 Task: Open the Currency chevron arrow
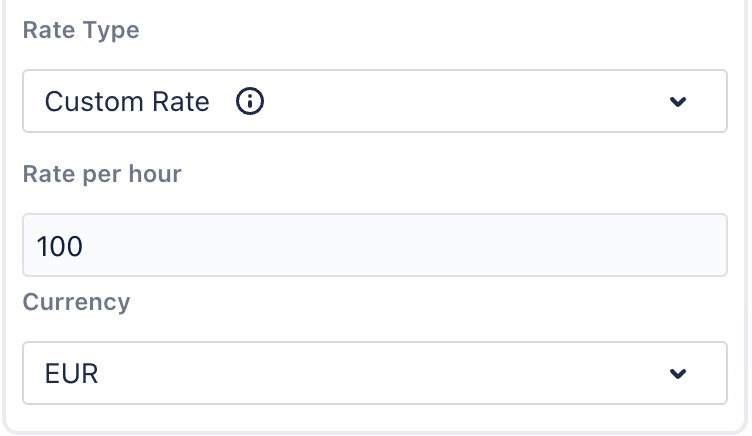678,374
